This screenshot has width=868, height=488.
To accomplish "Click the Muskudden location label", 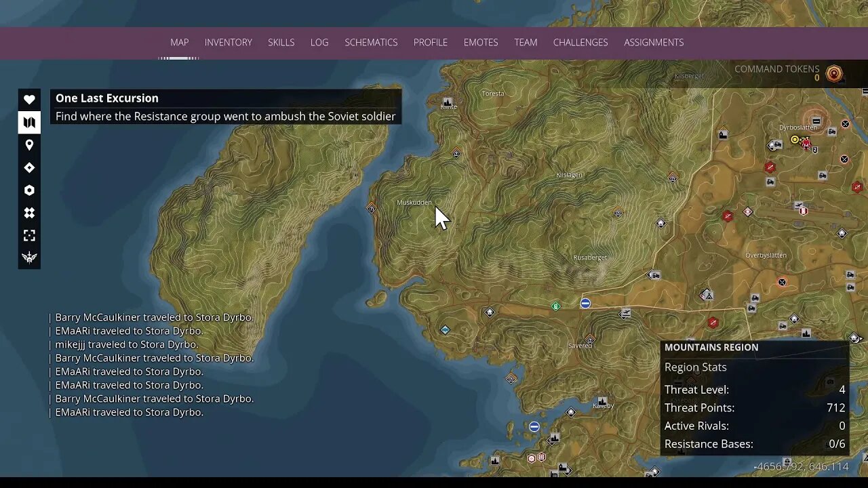I will [414, 203].
